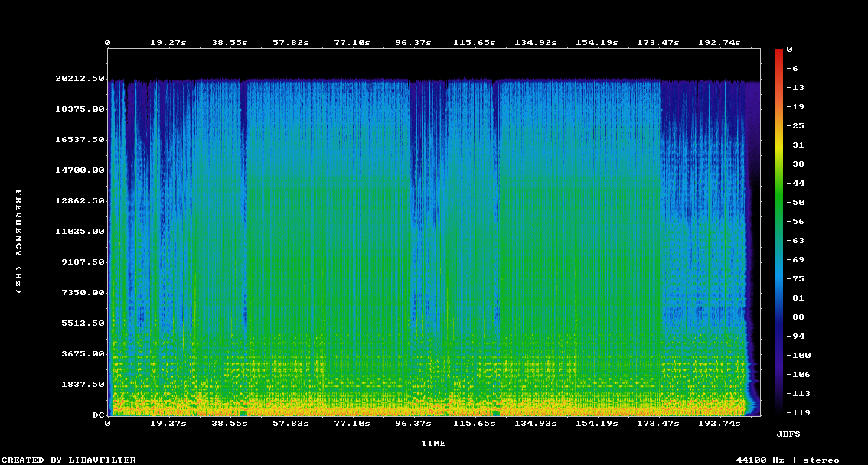Select the 7350.00 frequency axis label
Image resolution: width=868 pixels, height=465 pixels.
coord(83,292)
